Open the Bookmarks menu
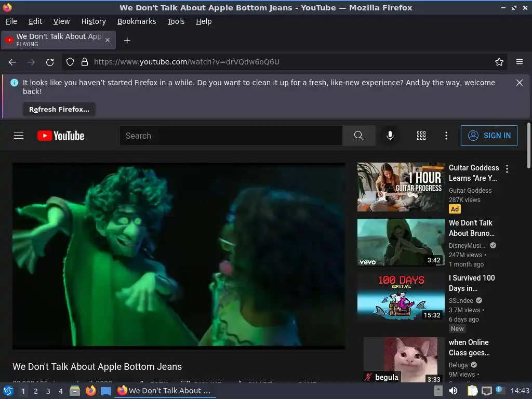Screen dimensions: 532x399 [137, 21]
